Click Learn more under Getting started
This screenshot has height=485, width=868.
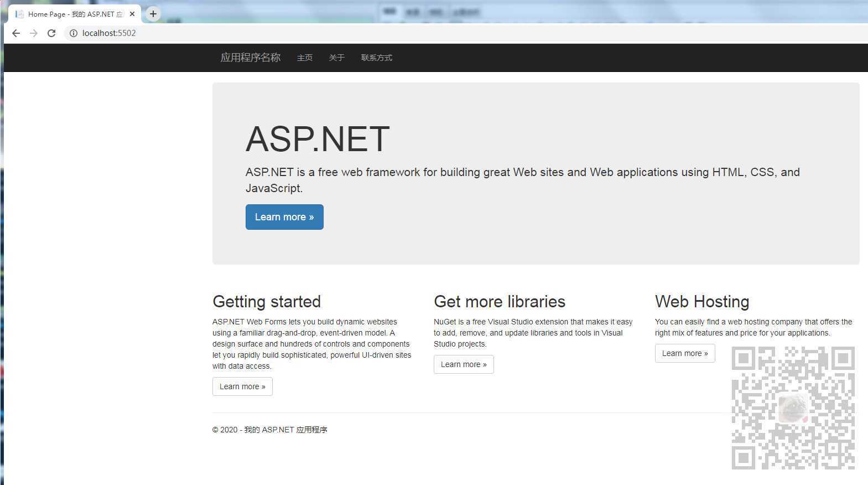[242, 386]
